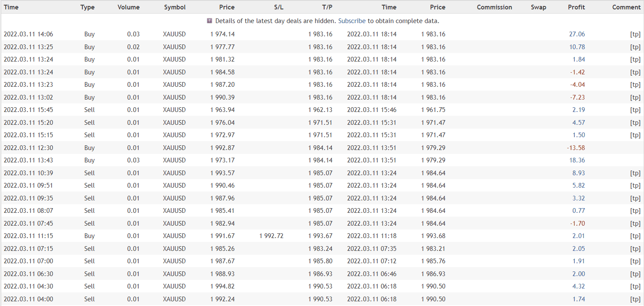Click take profit 1 962.13
Image resolution: width=644 pixels, height=306 pixels.
pyautogui.click(x=320, y=110)
